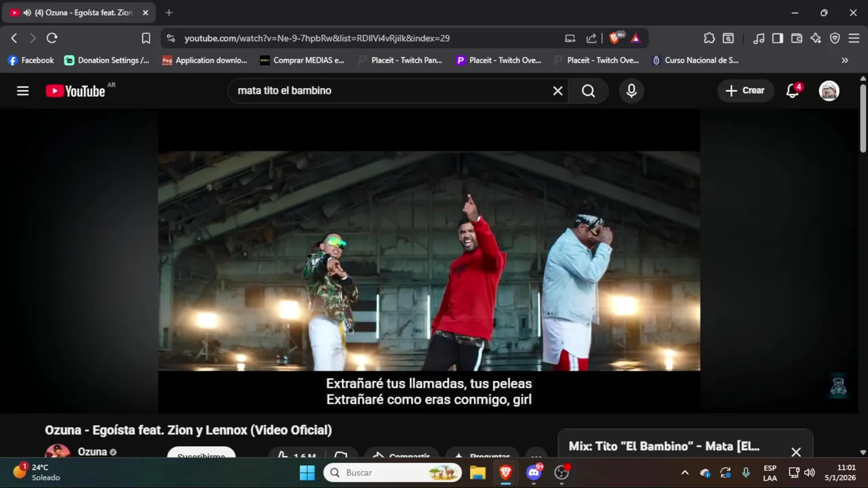Show hidden system tray icons
Viewport: 868px width, 488px height.
pyautogui.click(x=685, y=472)
